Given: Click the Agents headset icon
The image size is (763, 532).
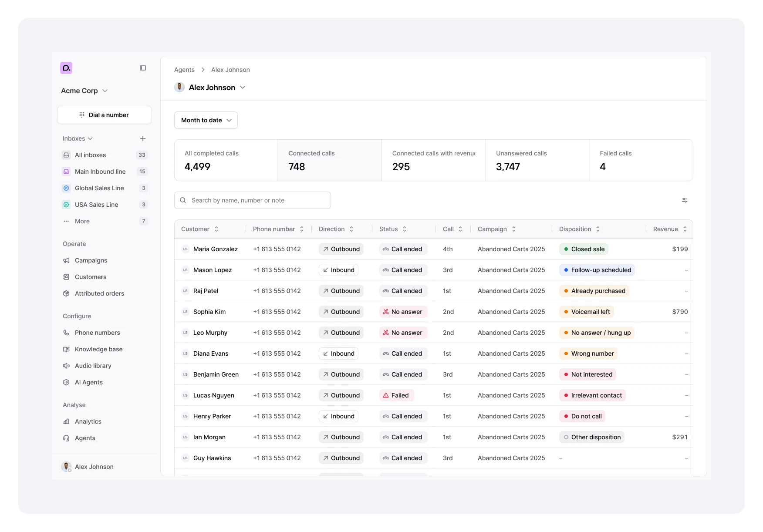Looking at the screenshot, I should [66, 438].
